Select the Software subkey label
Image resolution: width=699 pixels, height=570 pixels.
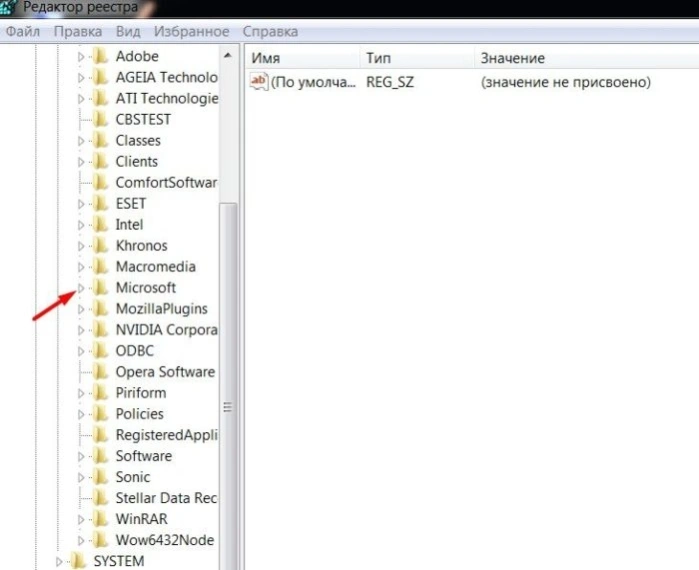coord(144,456)
